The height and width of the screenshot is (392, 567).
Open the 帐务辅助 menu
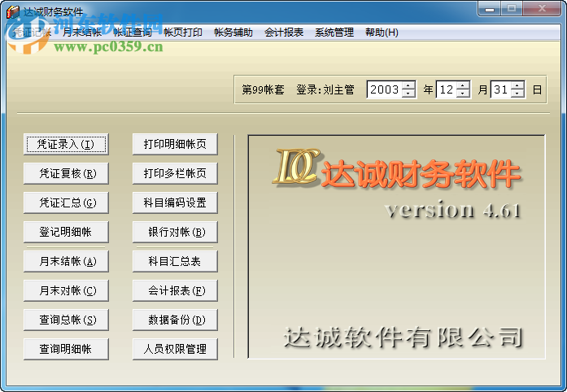click(233, 33)
